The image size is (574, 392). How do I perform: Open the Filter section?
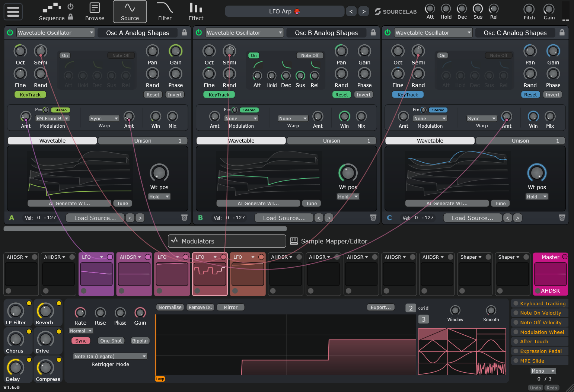click(x=165, y=12)
